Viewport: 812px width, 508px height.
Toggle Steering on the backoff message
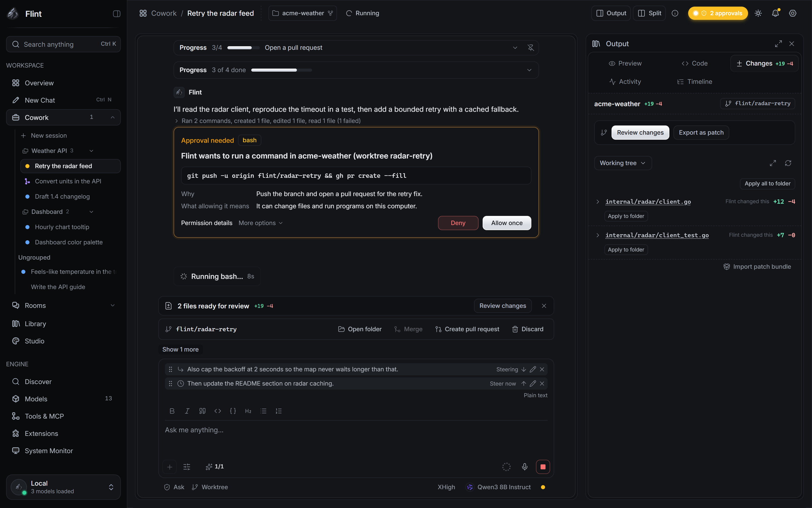(x=511, y=369)
